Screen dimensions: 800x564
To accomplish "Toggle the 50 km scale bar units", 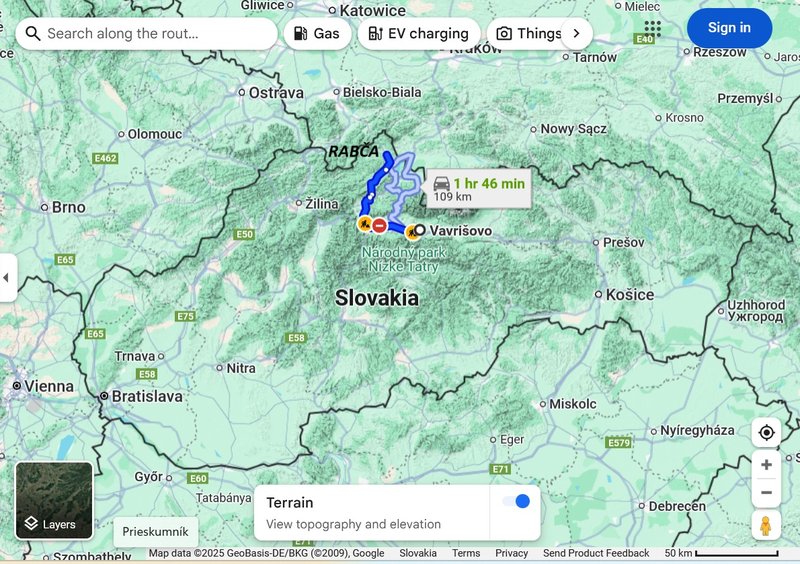I will [x=721, y=553].
